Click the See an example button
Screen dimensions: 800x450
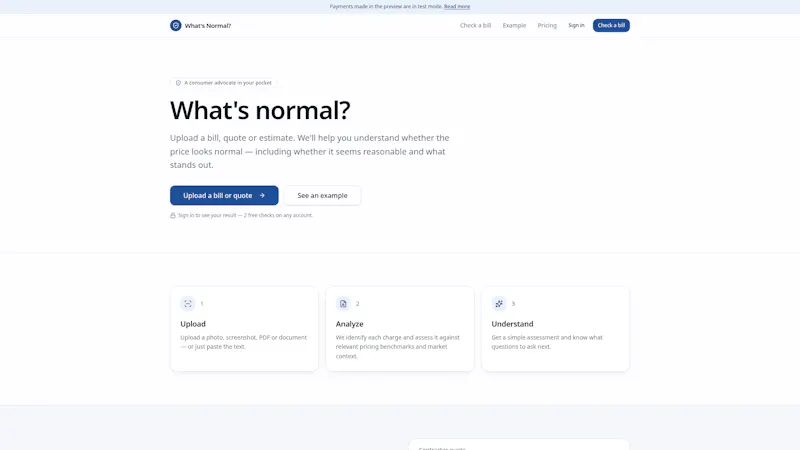(x=322, y=195)
